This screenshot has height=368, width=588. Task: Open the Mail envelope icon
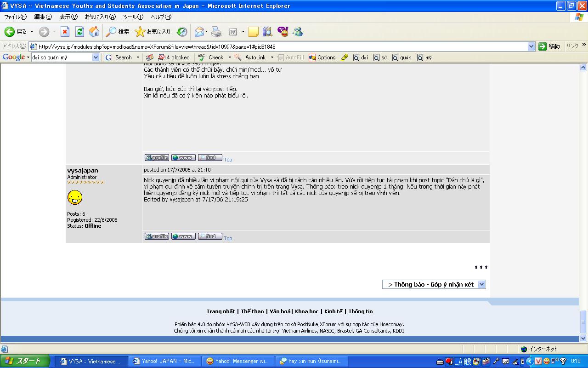[199, 32]
